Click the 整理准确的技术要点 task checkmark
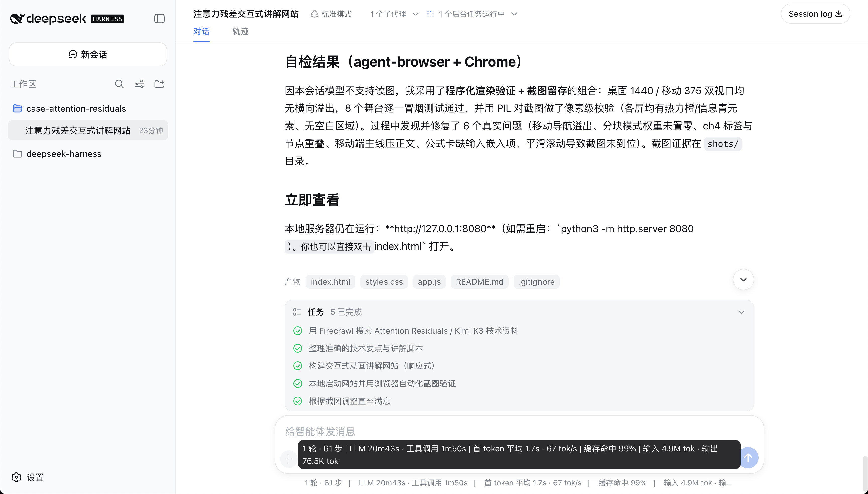868x494 pixels. 298,348
